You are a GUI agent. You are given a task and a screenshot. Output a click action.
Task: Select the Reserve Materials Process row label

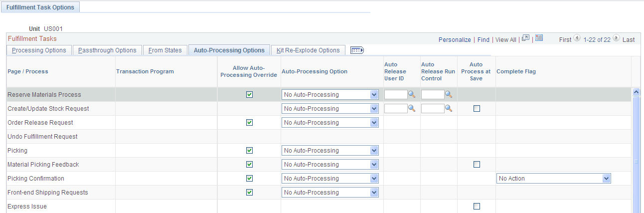44,94
